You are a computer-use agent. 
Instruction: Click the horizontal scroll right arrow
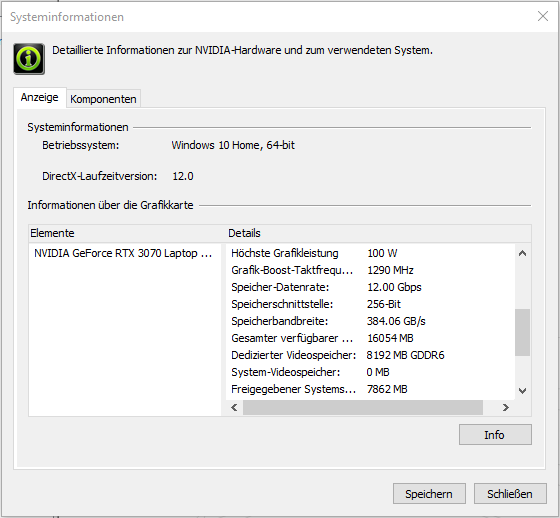505,407
